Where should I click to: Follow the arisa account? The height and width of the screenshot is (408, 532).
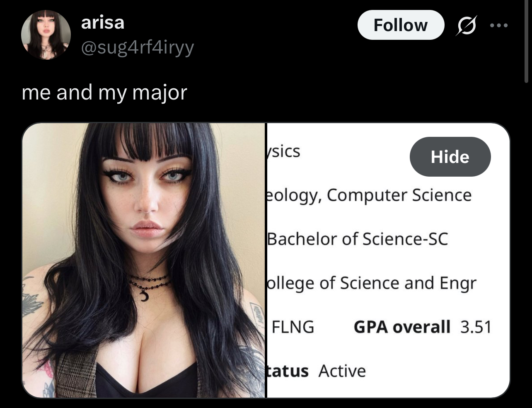[401, 25]
